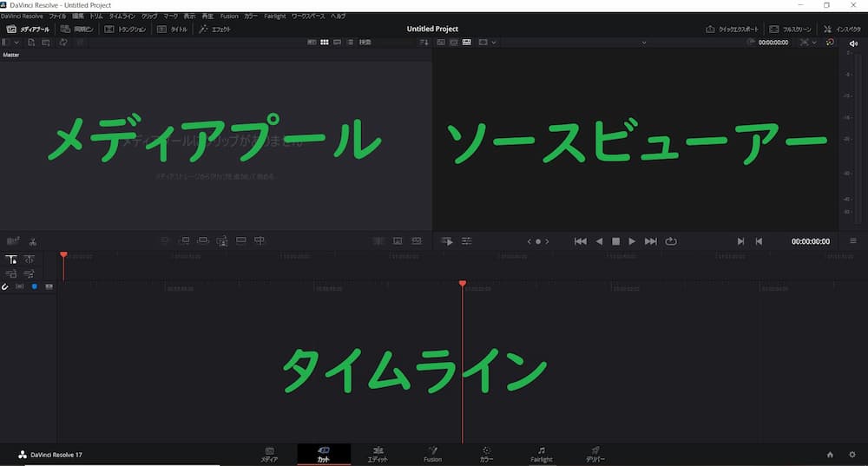
Task: Click the フルスクリーン (Full Screen) button
Action: click(x=791, y=30)
